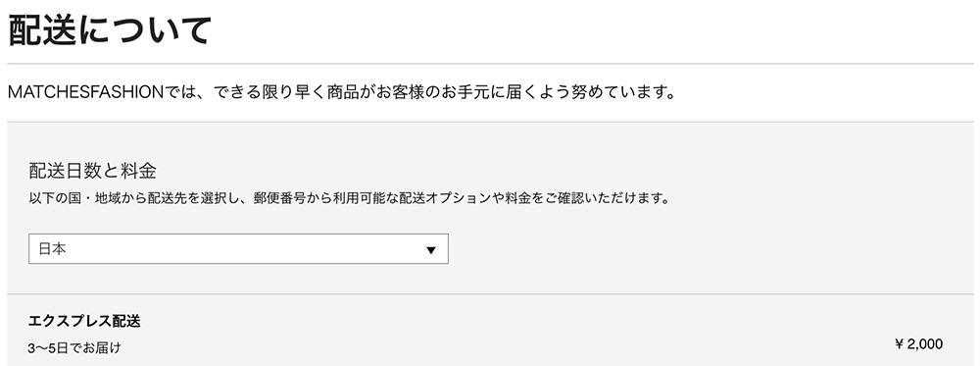Click the 配送オプション phrase in instruction text
Viewport: 980px width, 366px height.
(442, 199)
